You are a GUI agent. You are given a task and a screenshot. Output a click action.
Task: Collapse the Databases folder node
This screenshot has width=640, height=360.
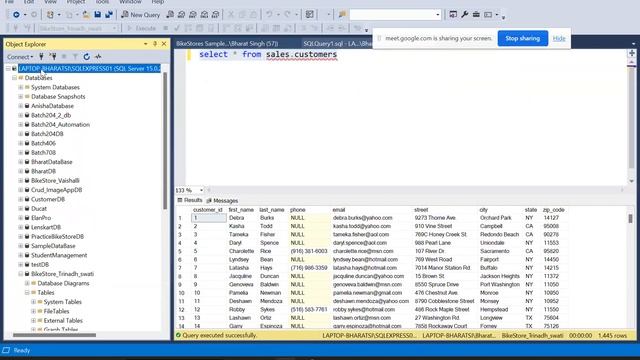point(14,78)
